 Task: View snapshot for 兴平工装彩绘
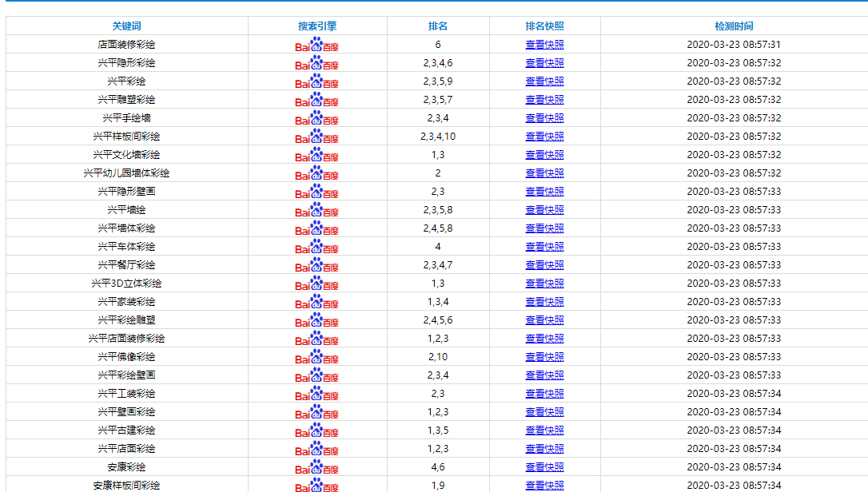tap(545, 394)
